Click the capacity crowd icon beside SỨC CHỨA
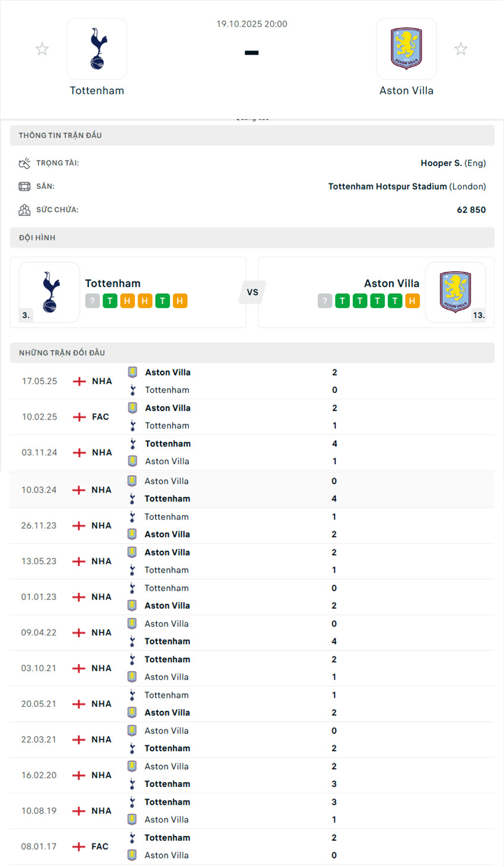 [24, 209]
